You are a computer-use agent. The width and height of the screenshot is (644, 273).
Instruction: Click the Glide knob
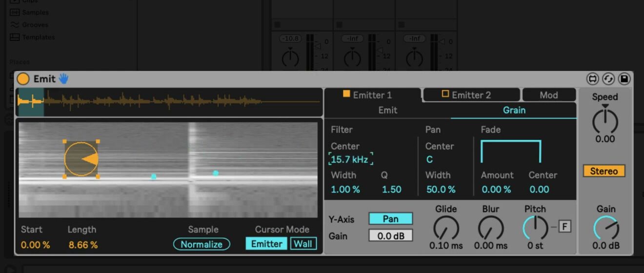[x=446, y=228]
